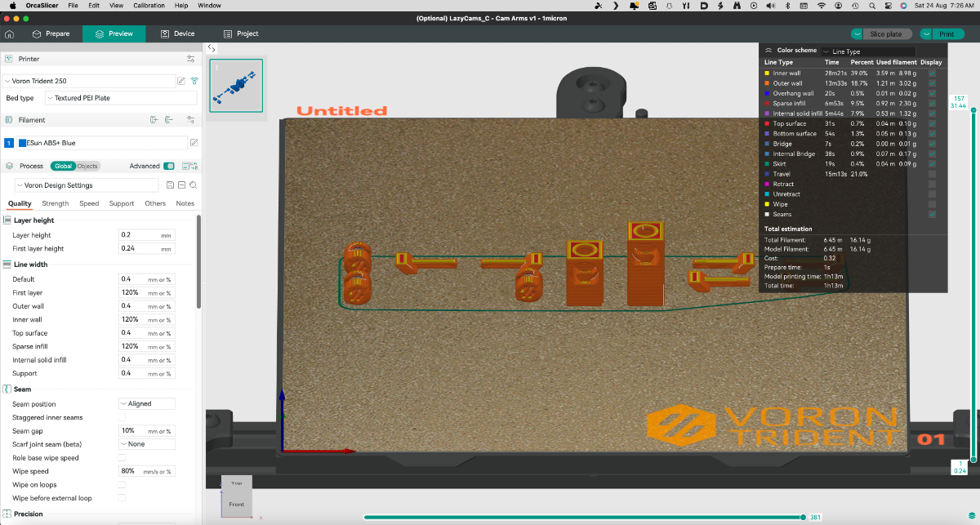The height and width of the screenshot is (525, 980).
Task: Click the add filament icon
Action: (154, 120)
